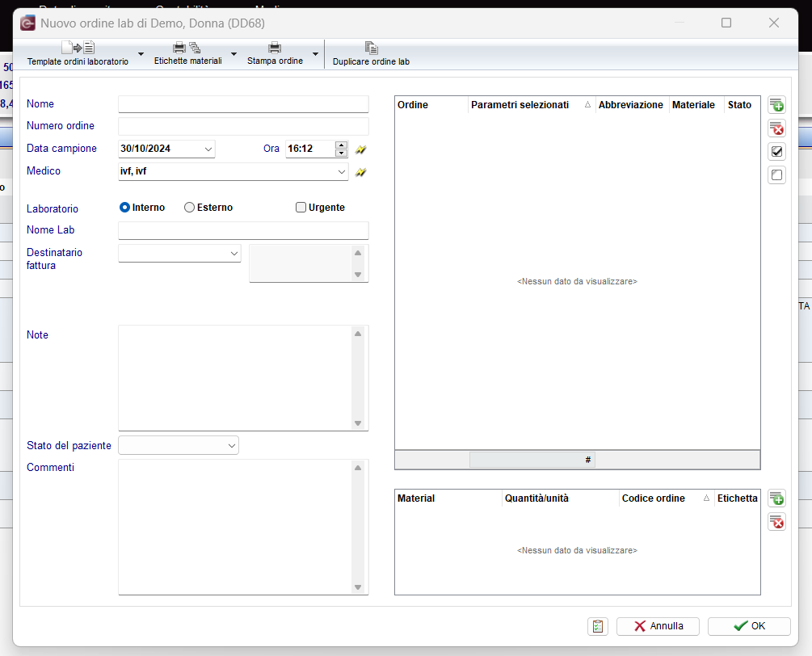The height and width of the screenshot is (656, 812).
Task: Click application logo icon in title bar
Action: tap(27, 23)
